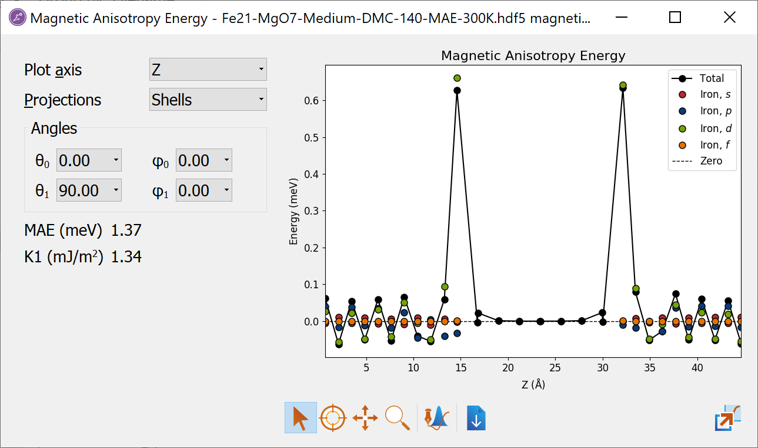758x448 pixels.
Task: Choose the pan move arrows tool
Action: click(x=365, y=418)
